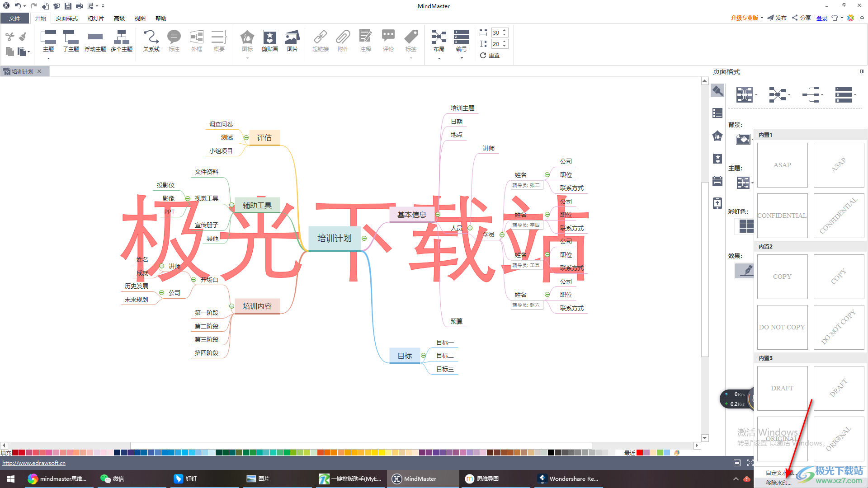Collapse the 基本信息 branch toggle
Screen dimensions: 868x488
tap(438, 215)
